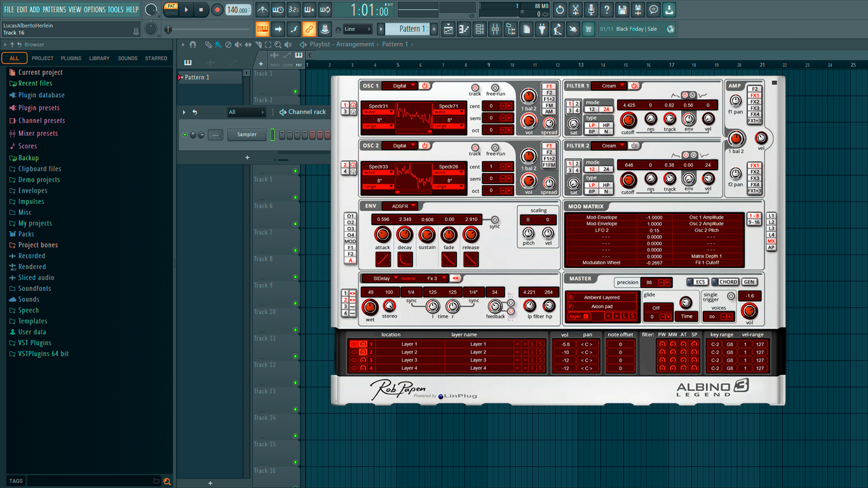Hit the record button in transport
The image size is (868, 488).
click(x=217, y=10)
